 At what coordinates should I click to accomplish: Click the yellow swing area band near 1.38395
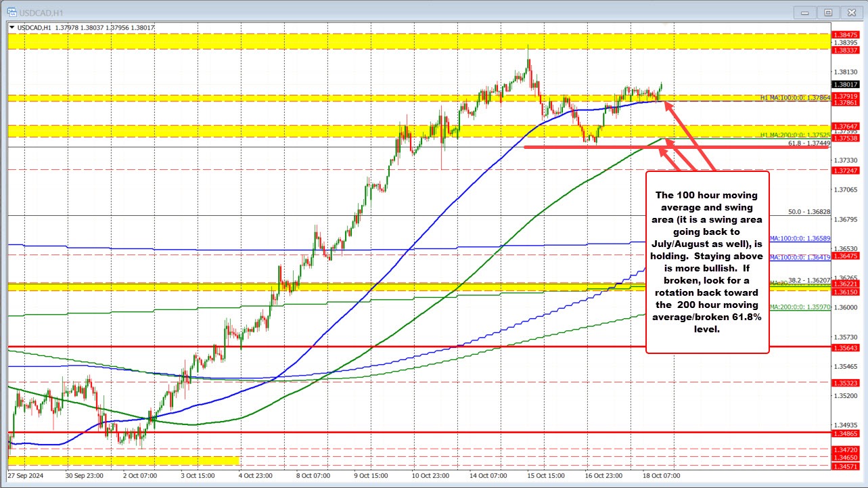click(271, 42)
